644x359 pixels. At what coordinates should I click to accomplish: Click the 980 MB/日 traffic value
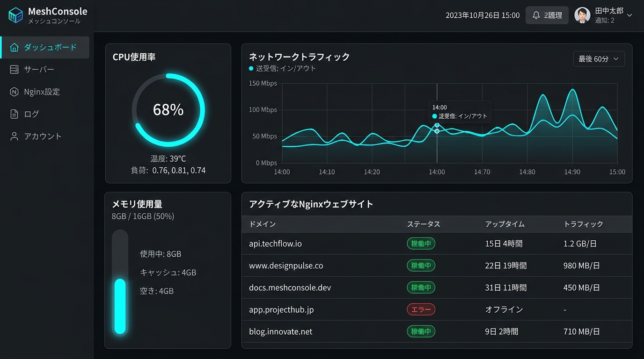(582, 266)
